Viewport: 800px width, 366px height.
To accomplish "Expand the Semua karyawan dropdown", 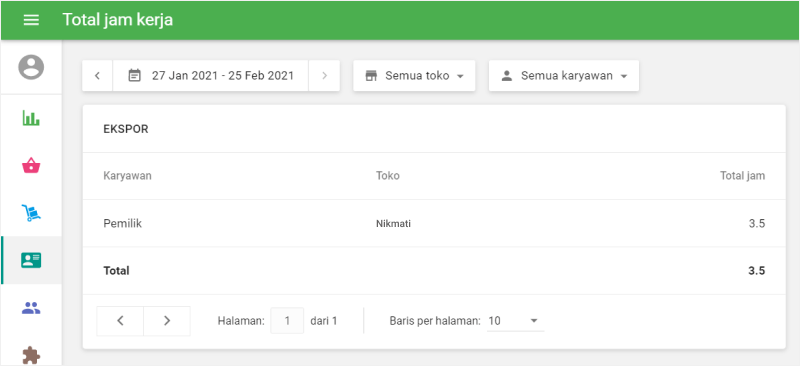I will [x=564, y=76].
